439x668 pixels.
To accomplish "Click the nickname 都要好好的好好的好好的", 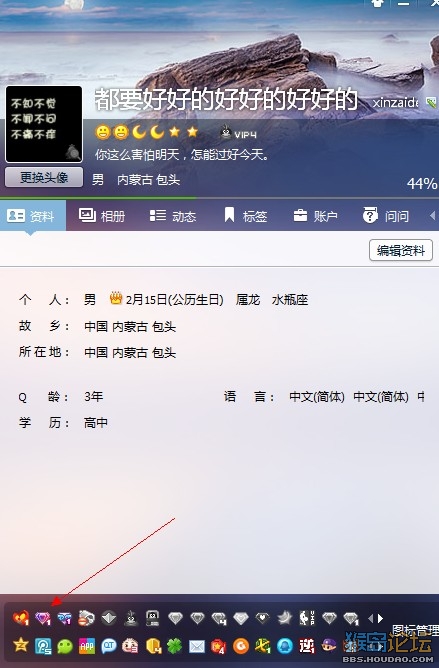I will [226, 99].
